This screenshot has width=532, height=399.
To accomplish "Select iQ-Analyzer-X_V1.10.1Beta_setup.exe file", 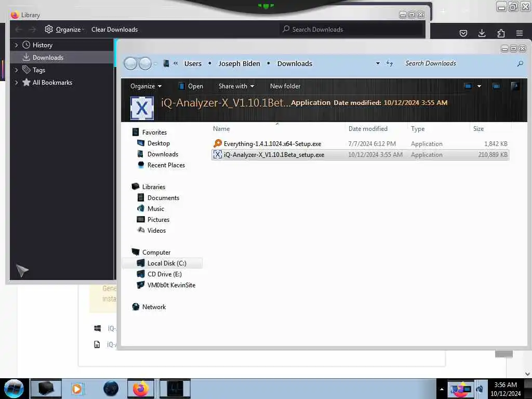I will click(x=360, y=155).
